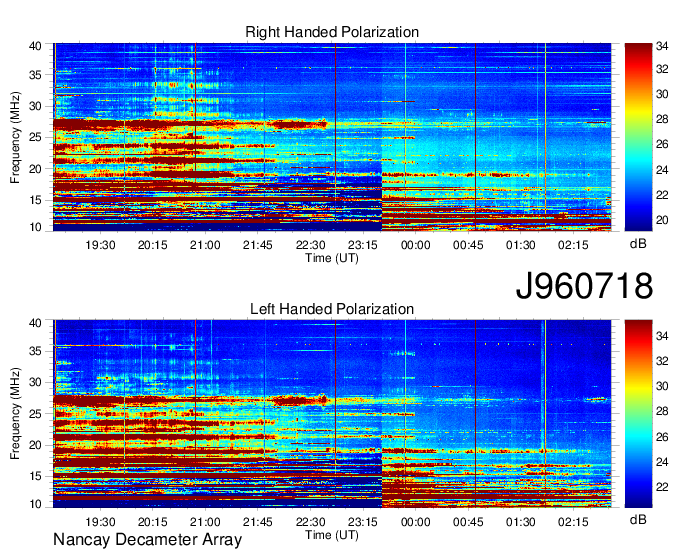Click 'Frequency (MHz)' label on Left Handed plot
This screenshot has height=552, width=680.
click(15, 414)
